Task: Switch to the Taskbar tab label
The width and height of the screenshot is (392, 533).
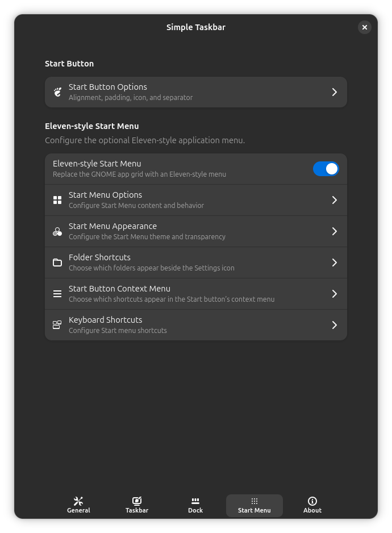Action: [137, 510]
